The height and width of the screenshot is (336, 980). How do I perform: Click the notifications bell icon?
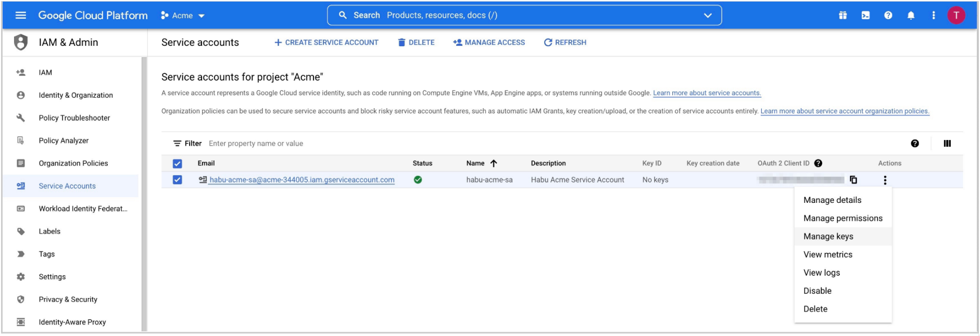pyautogui.click(x=911, y=16)
